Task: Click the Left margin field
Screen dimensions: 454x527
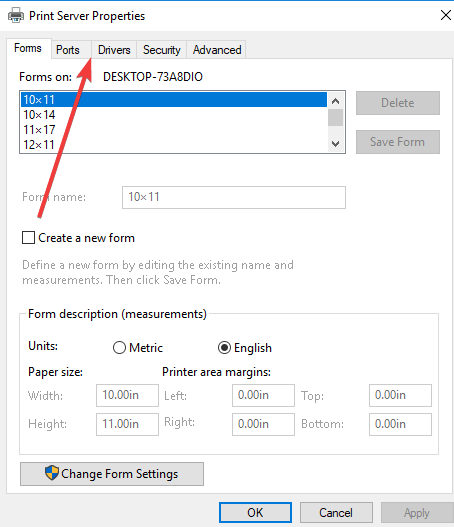Action: (x=263, y=395)
